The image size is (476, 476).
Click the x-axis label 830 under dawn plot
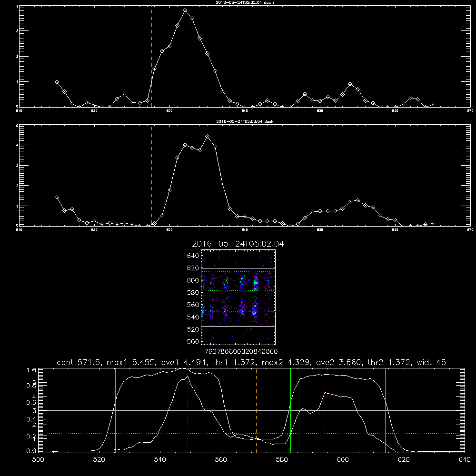[x=169, y=111]
